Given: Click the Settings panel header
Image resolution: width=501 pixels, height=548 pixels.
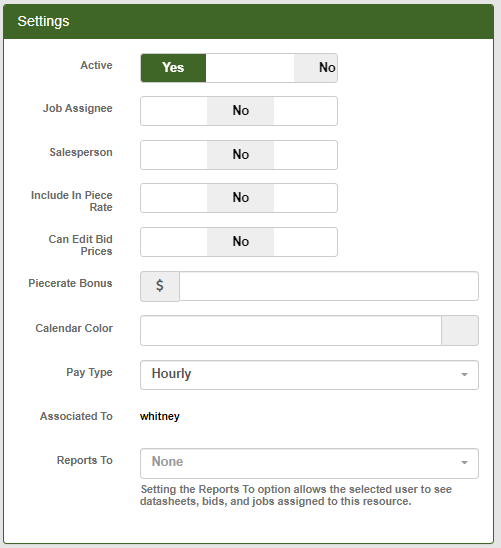Looking at the screenshot, I should (248, 21).
